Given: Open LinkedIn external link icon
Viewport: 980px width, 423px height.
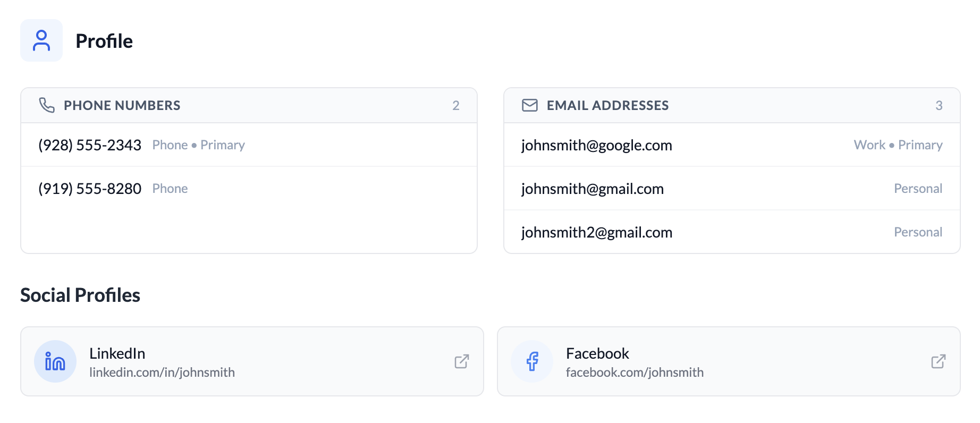Looking at the screenshot, I should point(461,361).
